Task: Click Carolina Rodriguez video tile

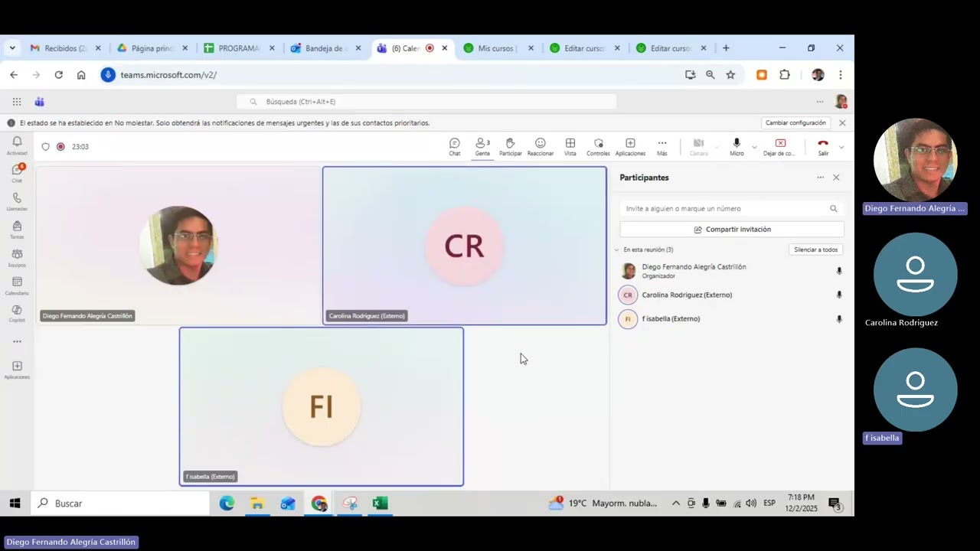Action: click(x=465, y=246)
